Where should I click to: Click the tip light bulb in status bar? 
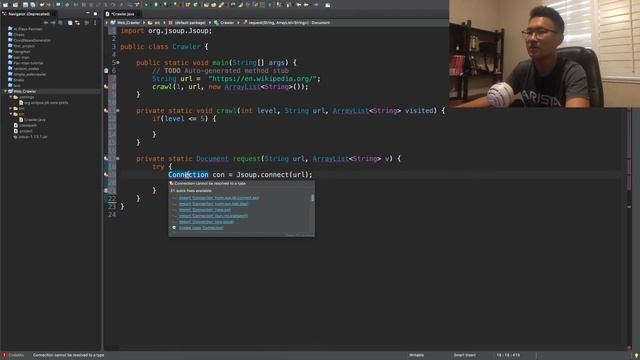(x=636, y=356)
